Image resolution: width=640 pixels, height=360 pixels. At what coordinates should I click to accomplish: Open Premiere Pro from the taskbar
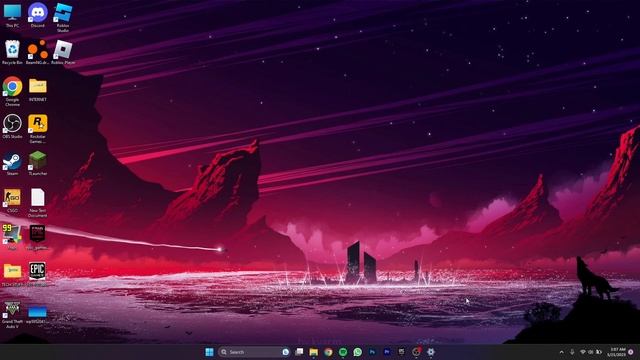(387, 352)
